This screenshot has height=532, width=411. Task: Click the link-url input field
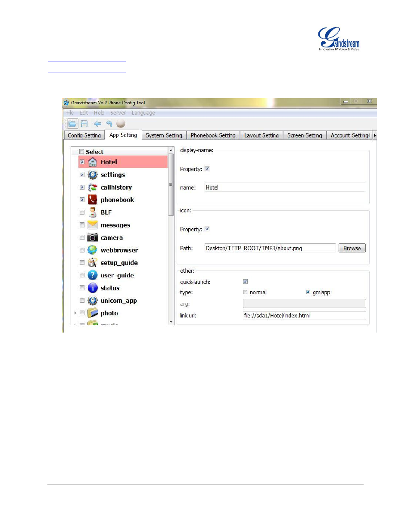[305, 315]
